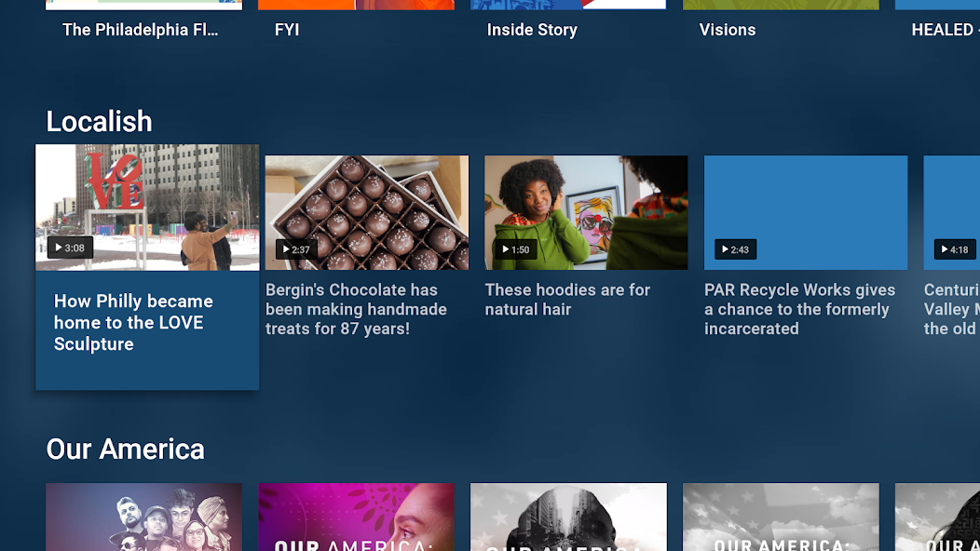Select 'PAR Recycle Works gives a chance' title
This screenshot has width=980, height=551.
coord(800,309)
